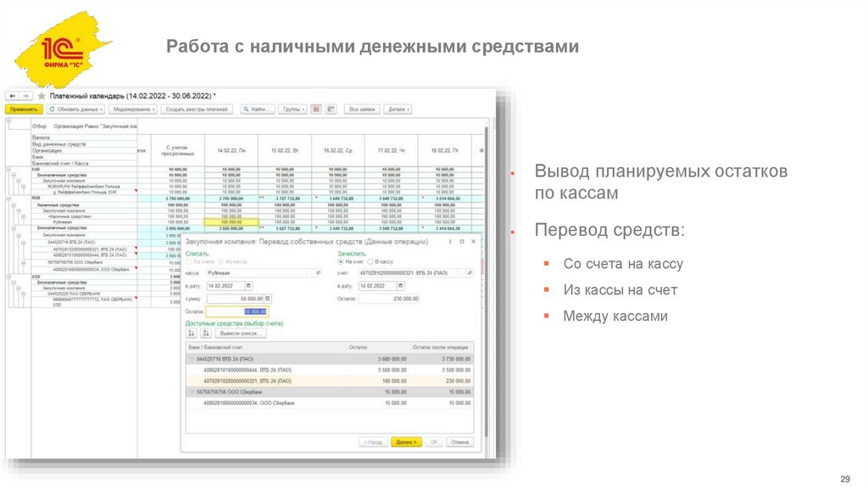Open the касса field selection ellipsis
The image size is (868, 487).
(x=309, y=273)
